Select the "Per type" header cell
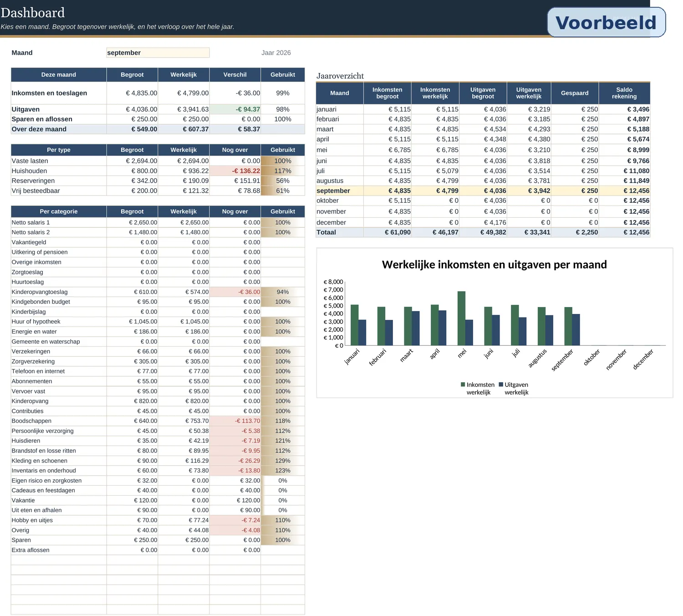The image size is (683, 616). [59, 150]
